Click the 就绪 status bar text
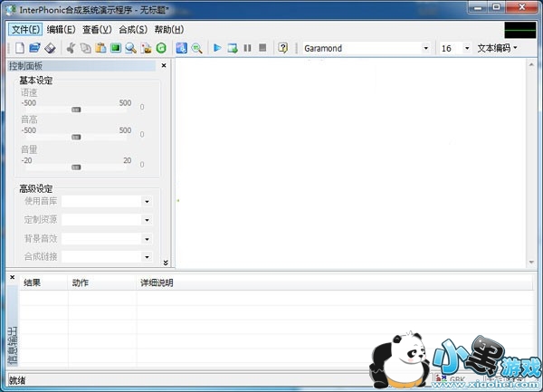Screen dimensions: 543x392 (17, 380)
